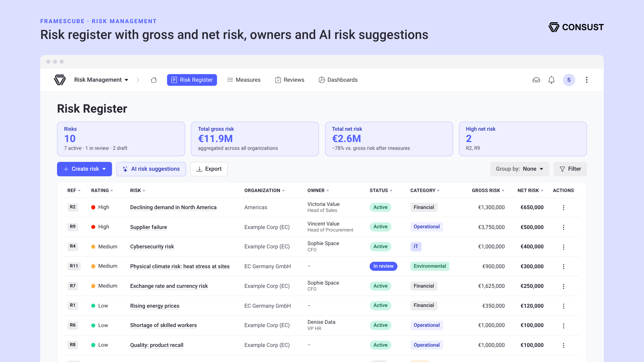
Task: Open notifications bell
Action: (551, 80)
